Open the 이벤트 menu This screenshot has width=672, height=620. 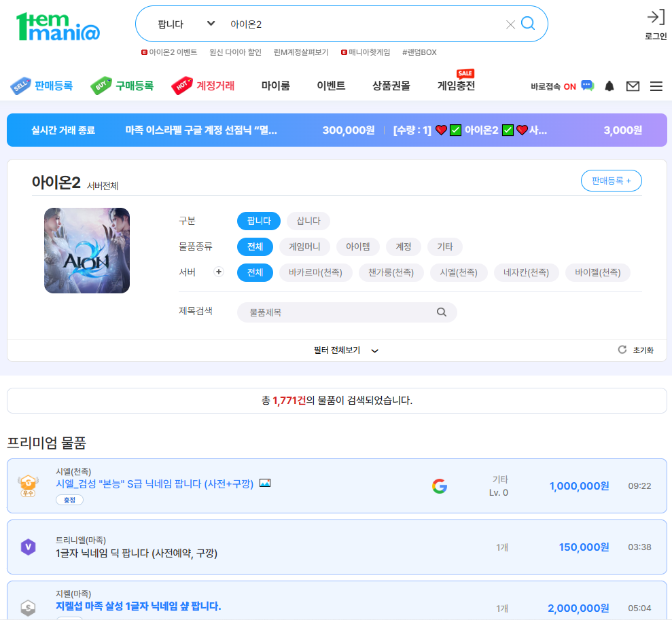click(x=331, y=86)
